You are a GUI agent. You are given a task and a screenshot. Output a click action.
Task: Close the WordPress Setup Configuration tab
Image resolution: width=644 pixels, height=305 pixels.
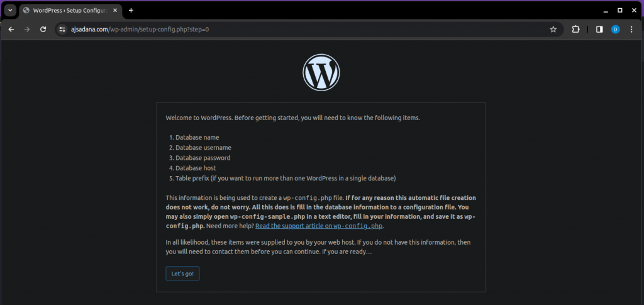coord(115,10)
